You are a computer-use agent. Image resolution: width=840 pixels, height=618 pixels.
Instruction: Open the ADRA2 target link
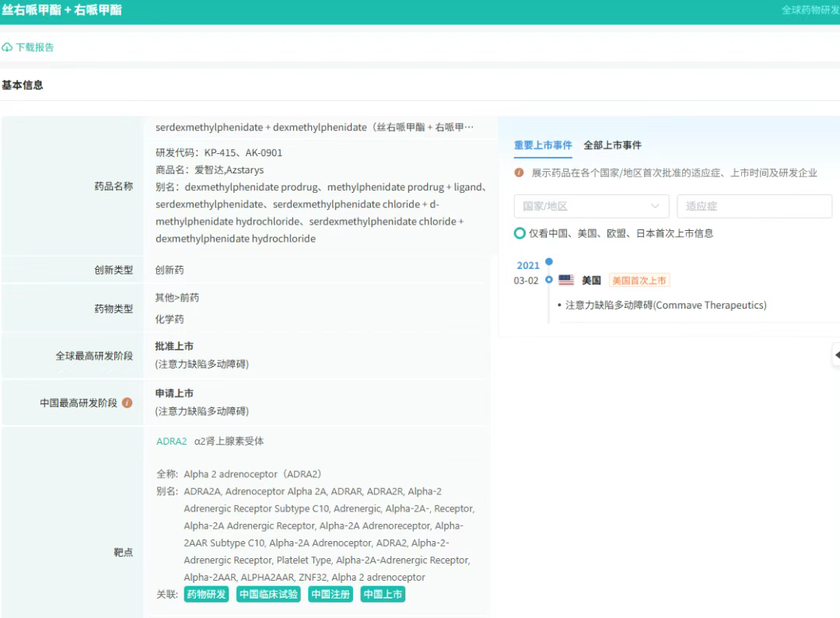click(x=171, y=442)
